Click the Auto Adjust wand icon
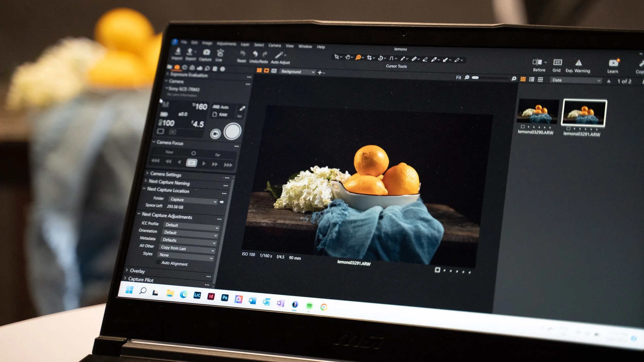644x362 pixels. [279, 55]
